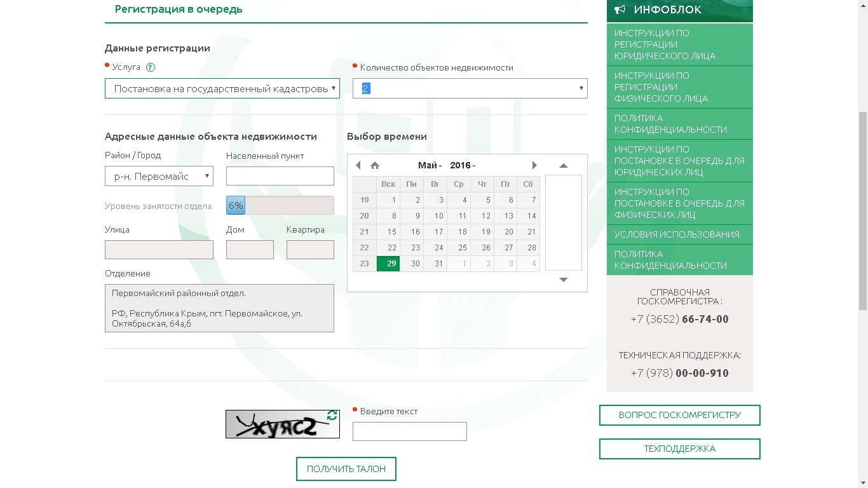Refresh the captcha image
This screenshot has width=868, height=488.
(x=332, y=416)
